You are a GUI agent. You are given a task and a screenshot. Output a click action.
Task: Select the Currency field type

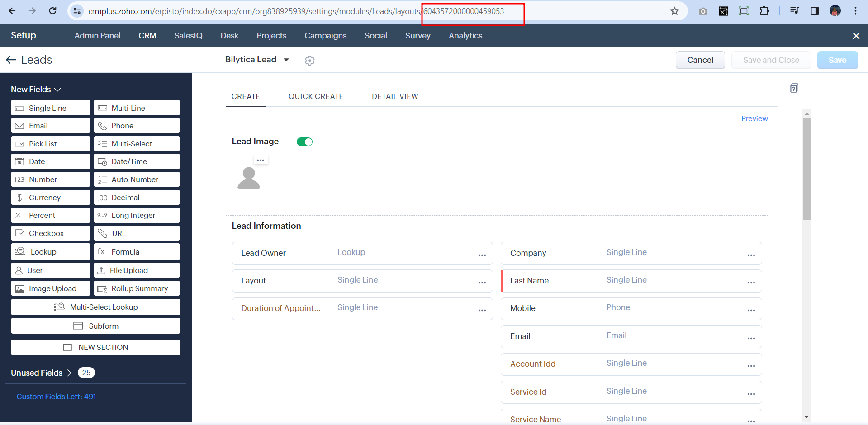(51, 198)
